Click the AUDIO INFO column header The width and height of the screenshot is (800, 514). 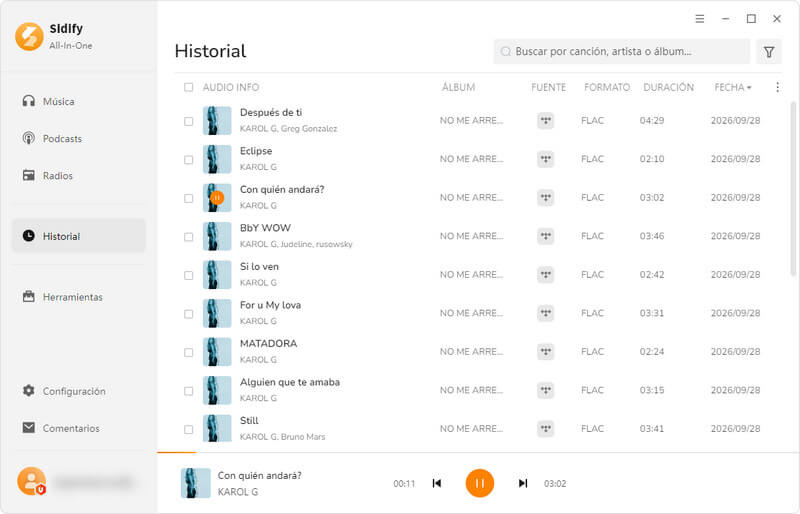coord(231,87)
